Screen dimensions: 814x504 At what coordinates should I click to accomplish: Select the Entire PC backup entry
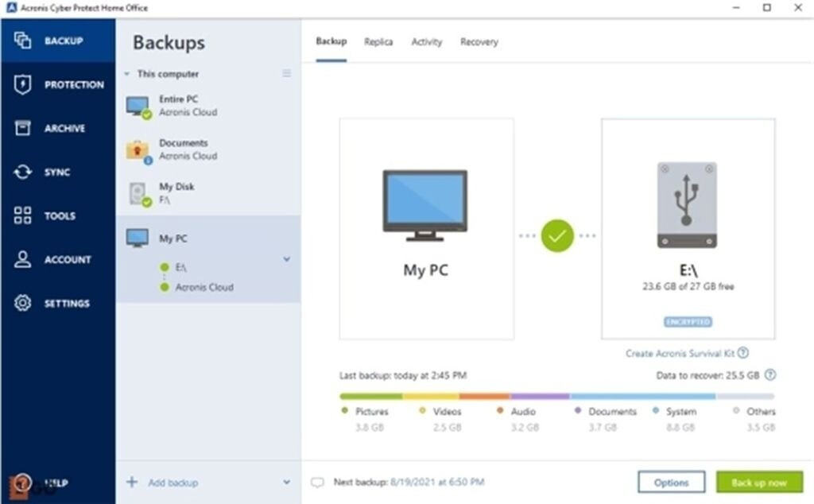188,106
